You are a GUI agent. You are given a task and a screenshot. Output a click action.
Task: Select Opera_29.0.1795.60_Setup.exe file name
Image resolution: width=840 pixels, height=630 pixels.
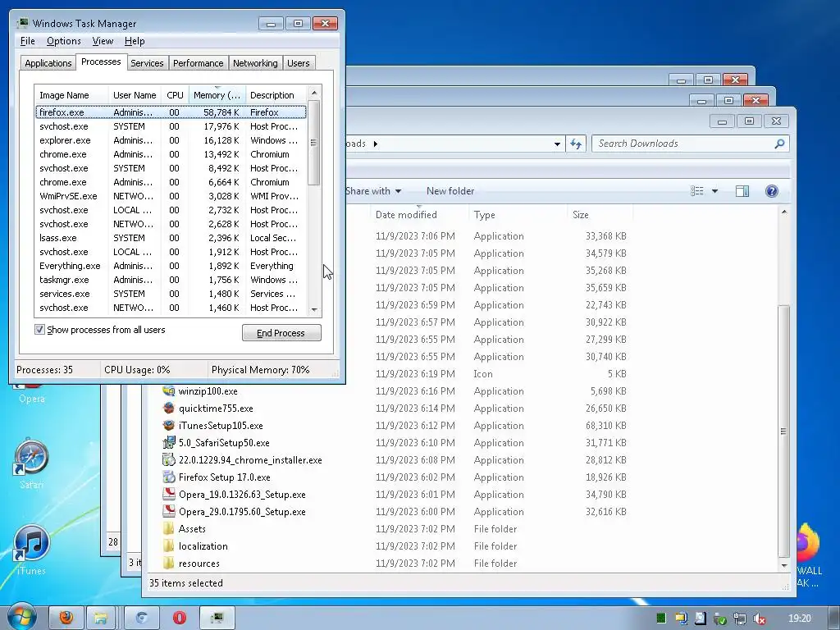(242, 512)
